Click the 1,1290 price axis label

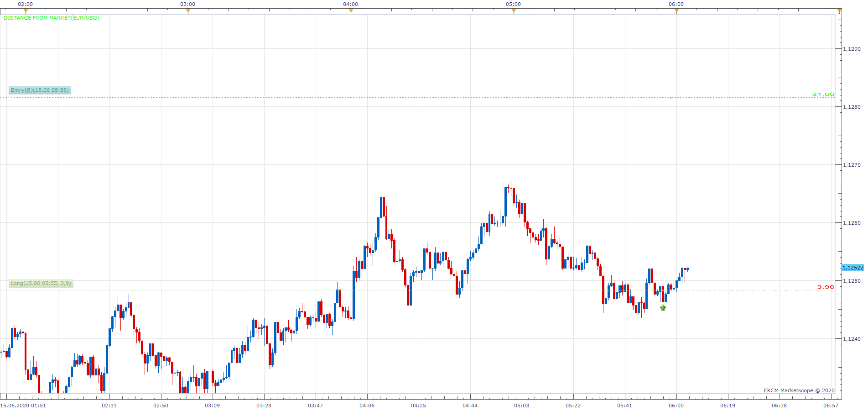pos(852,49)
